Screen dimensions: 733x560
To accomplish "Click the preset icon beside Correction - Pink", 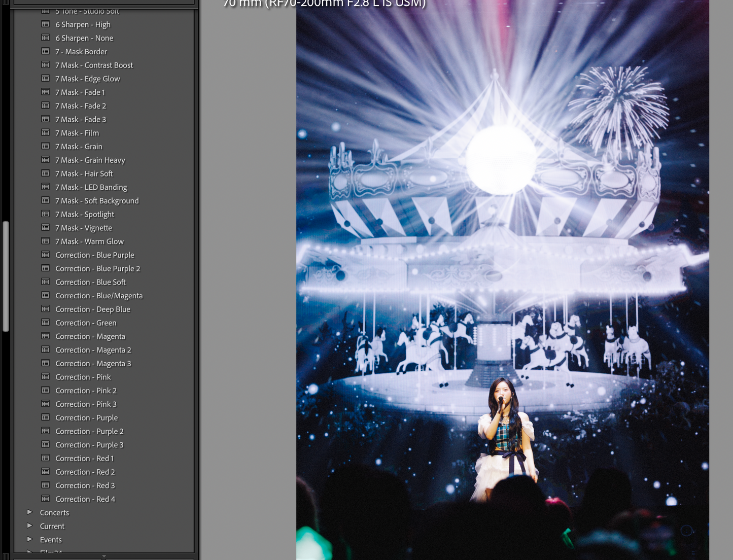I will (x=46, y=377).
